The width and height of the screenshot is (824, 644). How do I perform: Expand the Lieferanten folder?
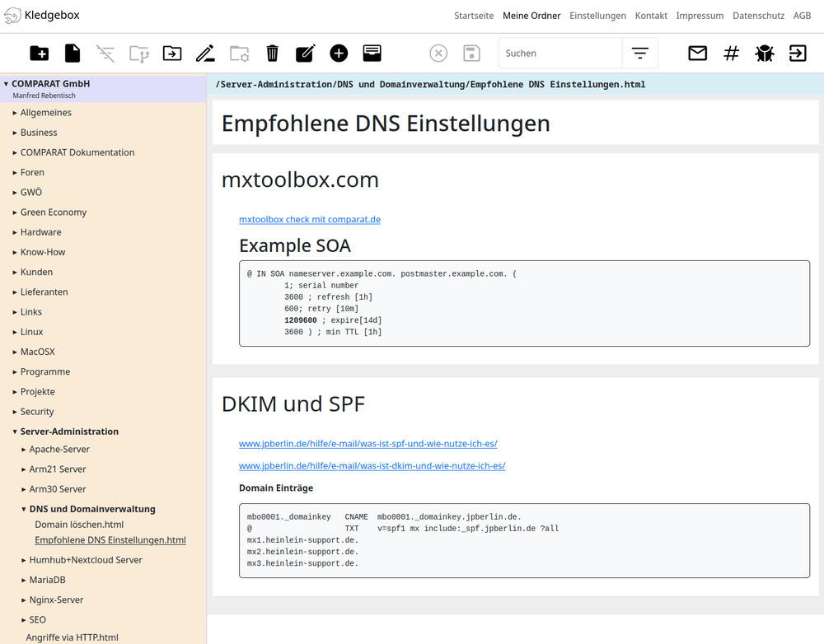point(15,292)
